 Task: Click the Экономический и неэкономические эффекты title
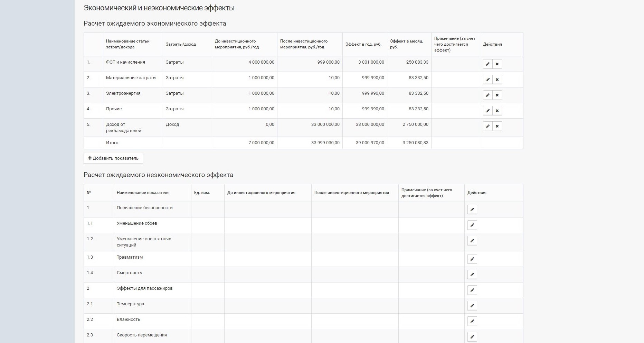click(x=159, y=8)
